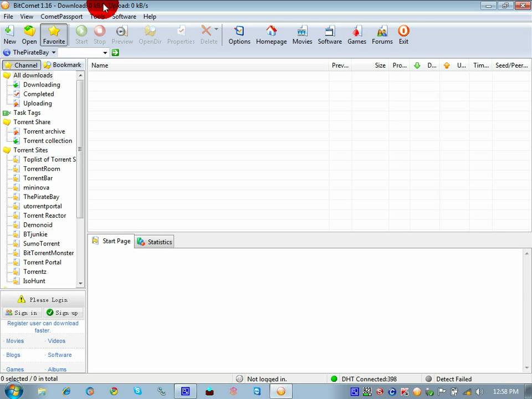Open the IsoHunt site entry
532x399 pixels.
[34, 281]
